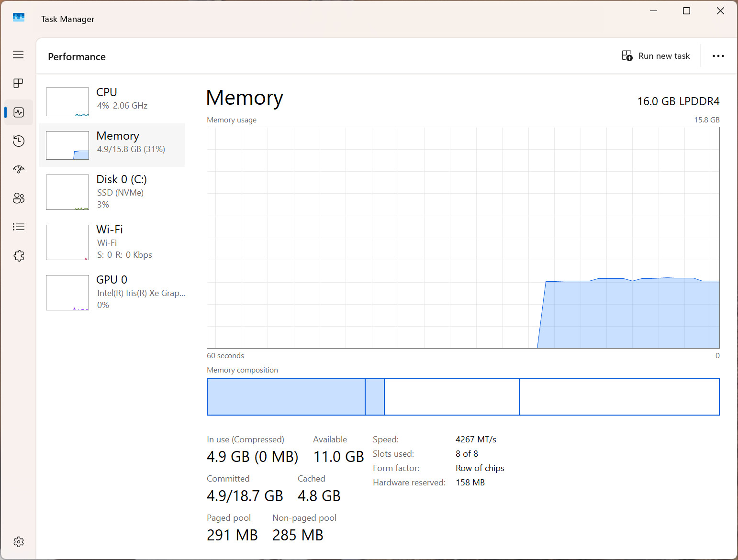Select the Performance page icon
Image resolution: width=738 pixels, height=560 pixels.
coord(19,112)
